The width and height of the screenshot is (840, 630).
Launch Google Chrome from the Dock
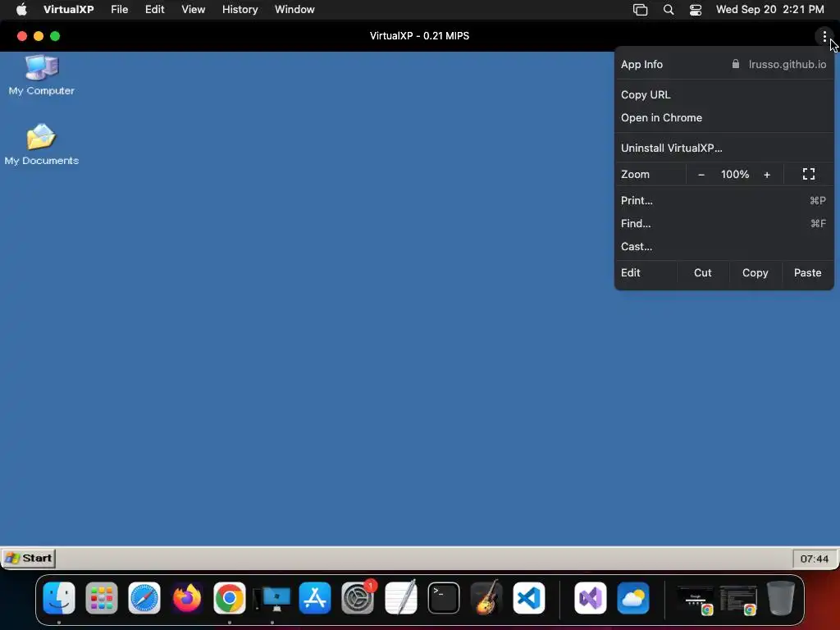[x=230, y=598]
